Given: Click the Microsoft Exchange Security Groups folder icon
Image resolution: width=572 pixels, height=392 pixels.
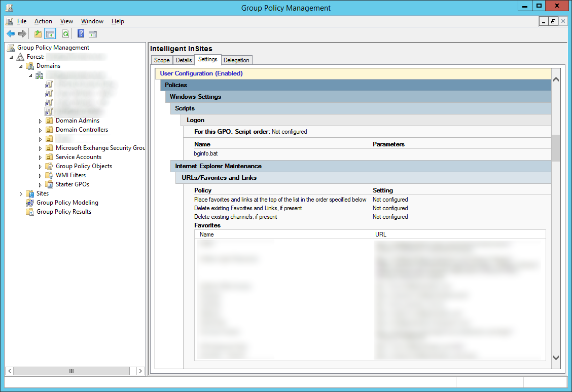Looking at the screenshot, I should coord(49,148).
